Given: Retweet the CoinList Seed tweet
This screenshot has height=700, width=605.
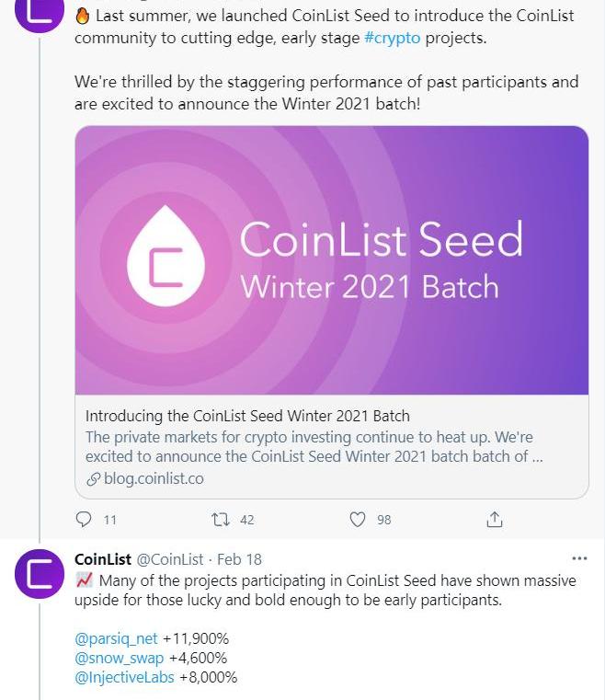Looking at the screenshot, I should tap(221, 520).
